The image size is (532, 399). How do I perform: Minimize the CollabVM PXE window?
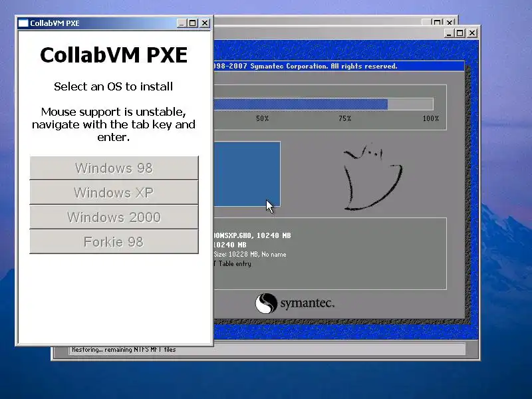(182, 23)
